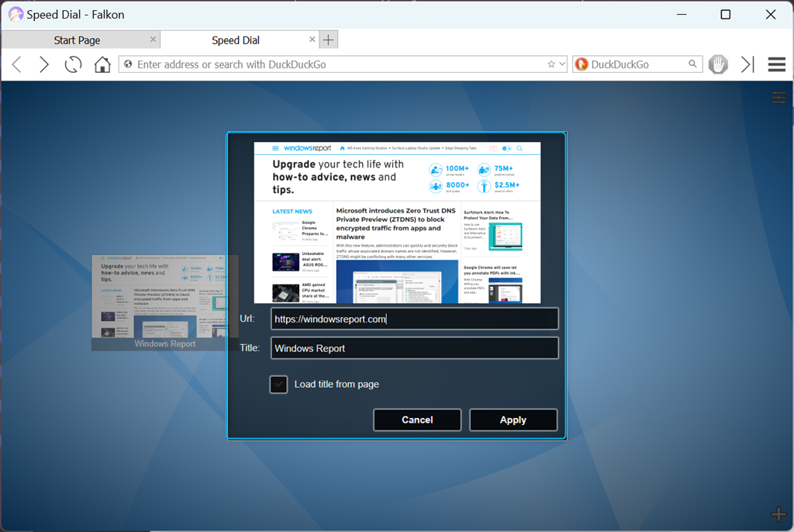Open the hamburger main menu
The width and height of the screenshot is (794, 532).
(x=776, y=64)
